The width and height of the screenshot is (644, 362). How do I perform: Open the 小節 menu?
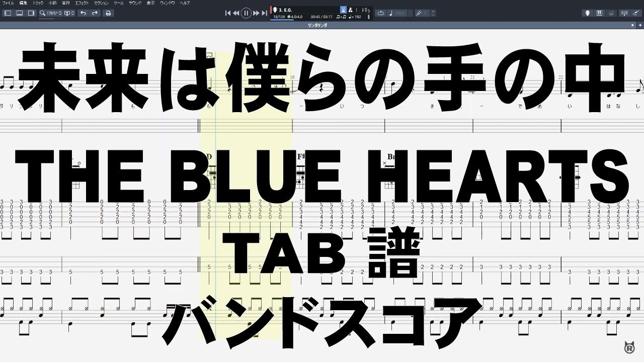52,3
